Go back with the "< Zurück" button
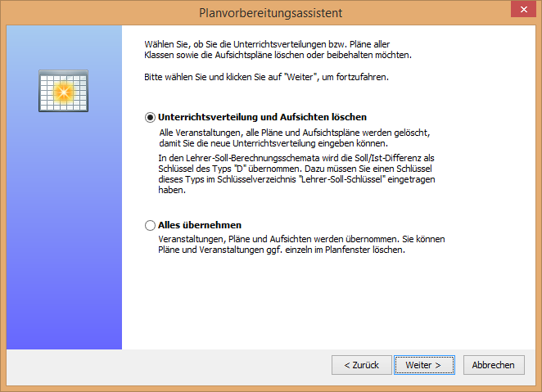This screenshot has height=392, width=542. pos(362,365)
